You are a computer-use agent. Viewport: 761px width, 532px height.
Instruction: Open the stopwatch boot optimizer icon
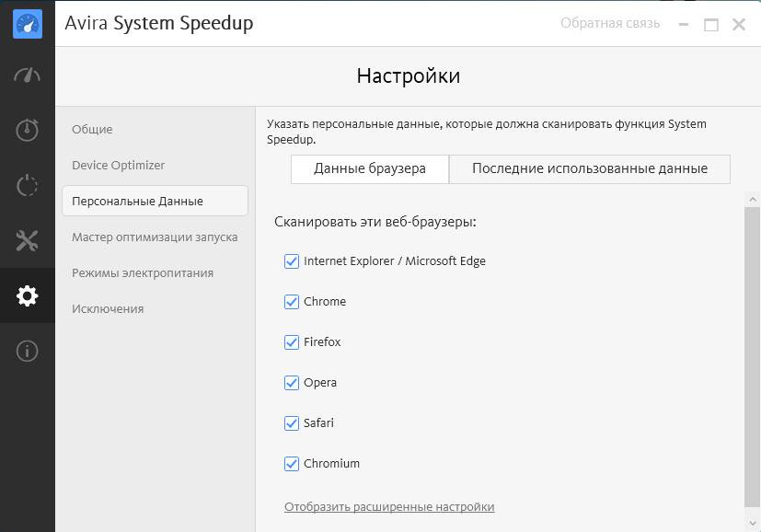(28, 130)
